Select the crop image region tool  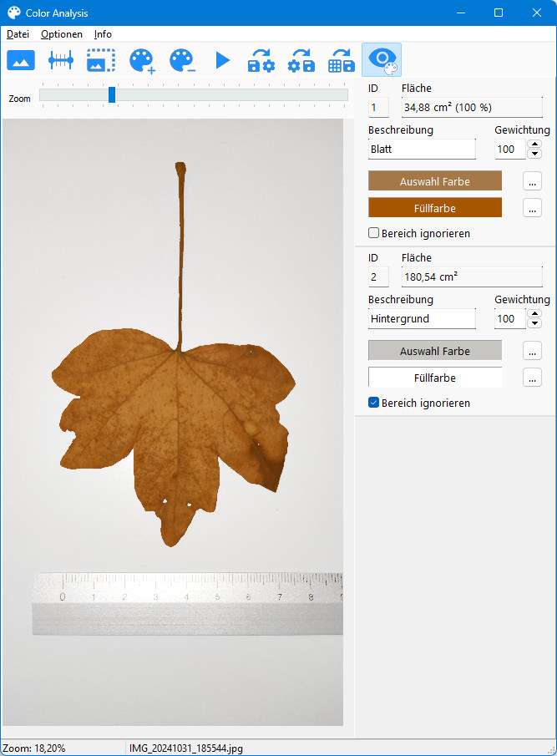101,60
